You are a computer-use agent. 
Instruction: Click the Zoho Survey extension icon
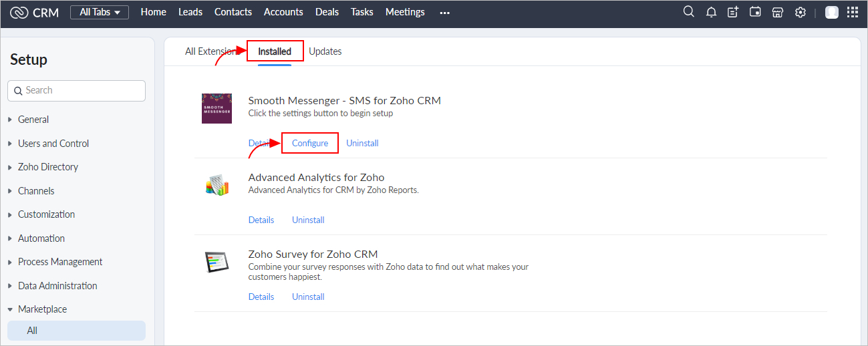216,262
